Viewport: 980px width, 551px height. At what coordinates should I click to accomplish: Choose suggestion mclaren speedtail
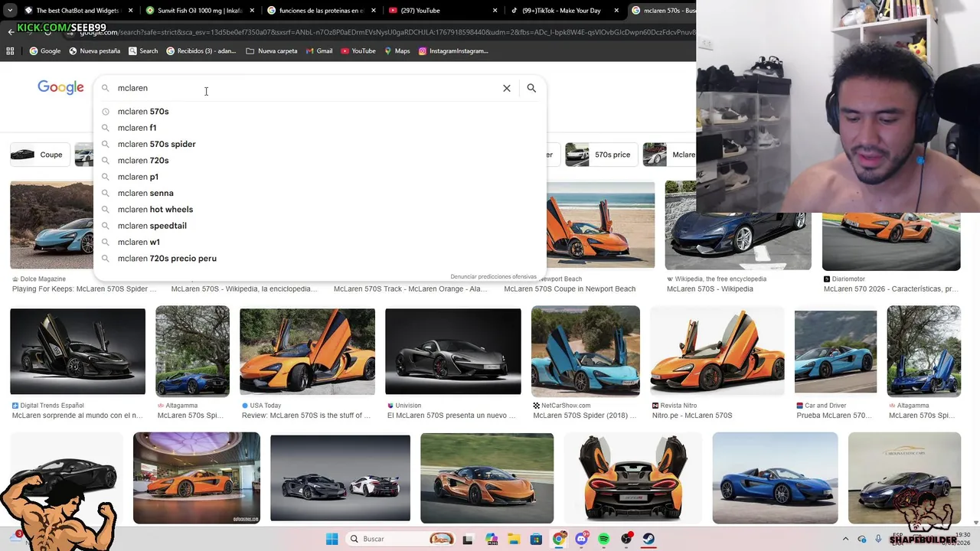coord(319,226)
